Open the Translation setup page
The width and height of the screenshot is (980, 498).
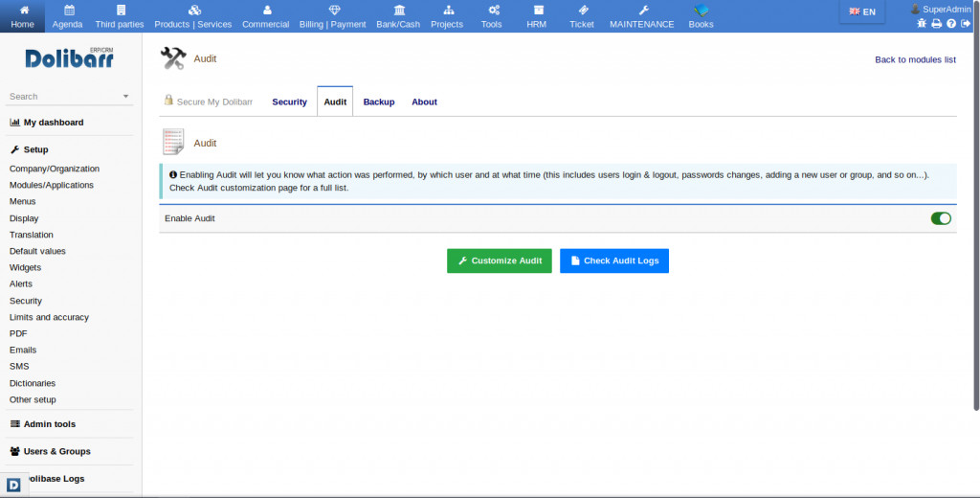[x=32, y=235]
